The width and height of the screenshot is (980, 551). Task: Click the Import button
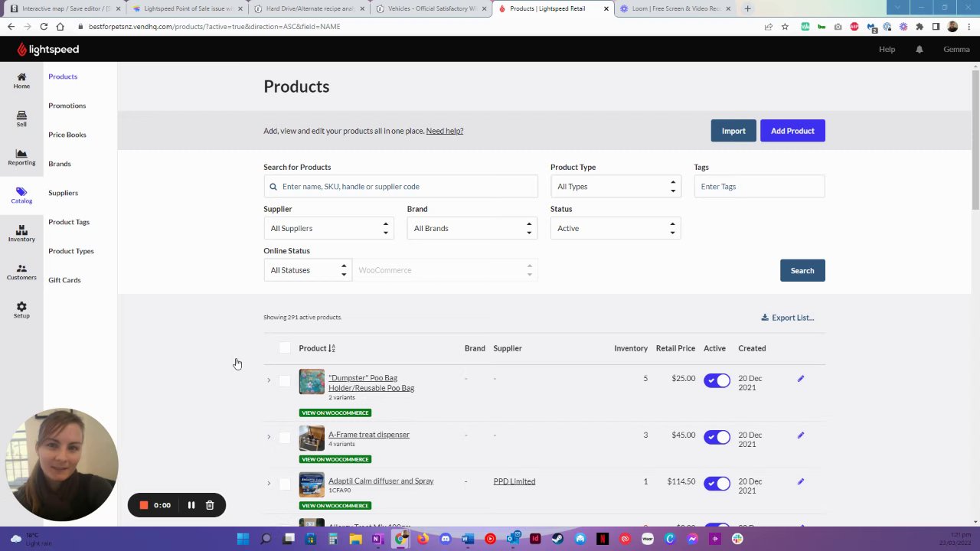[x=733, y=131]
